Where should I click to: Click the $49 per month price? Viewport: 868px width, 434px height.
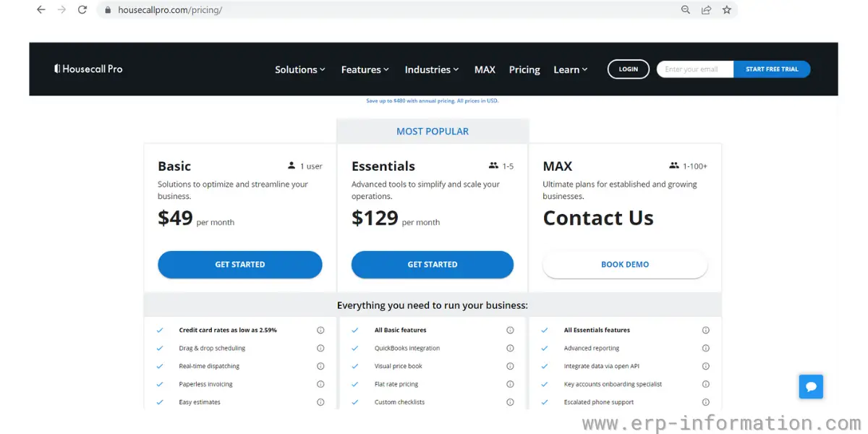(x=196, y=218)
